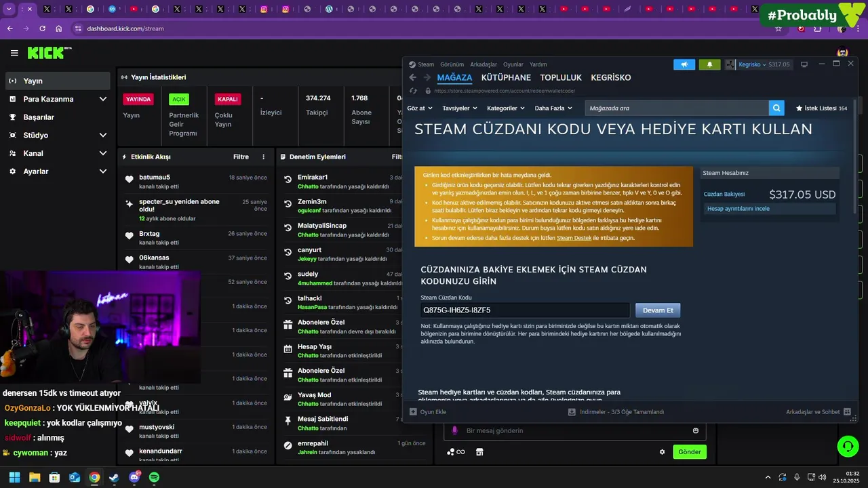
Task: Toggle the YAYINDA stream status badge
Action: point(138,99)
